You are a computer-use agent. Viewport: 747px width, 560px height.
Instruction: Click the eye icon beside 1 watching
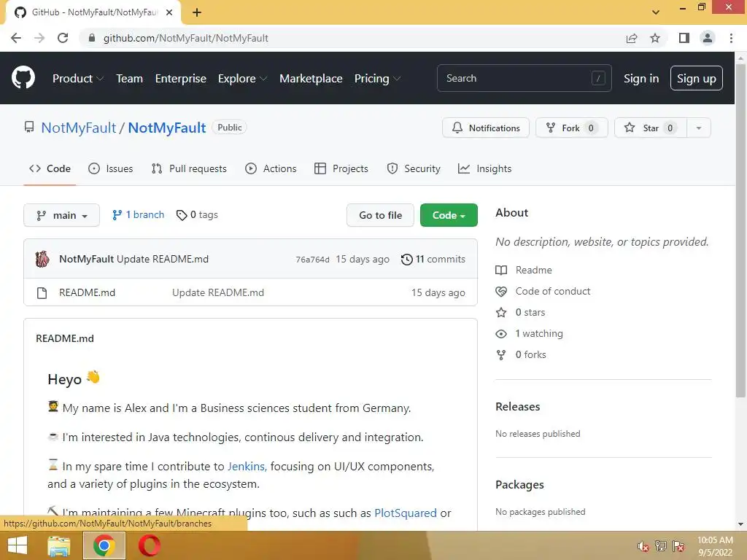pyautogui.click(x=501, y=334)
